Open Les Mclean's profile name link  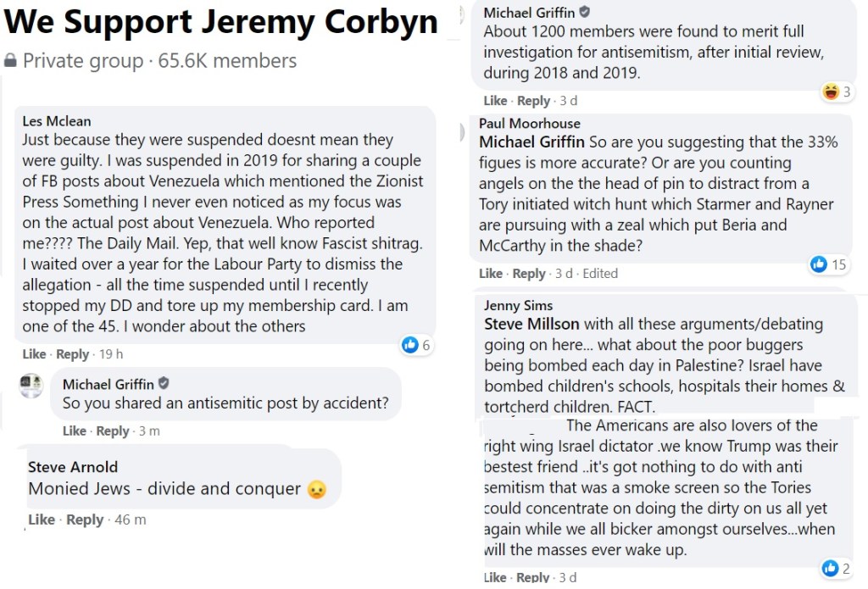57,121
